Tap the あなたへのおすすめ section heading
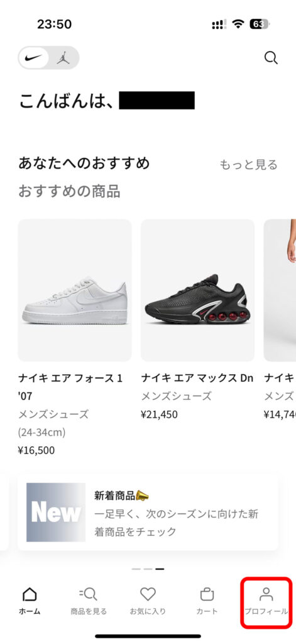 [84, 164]
